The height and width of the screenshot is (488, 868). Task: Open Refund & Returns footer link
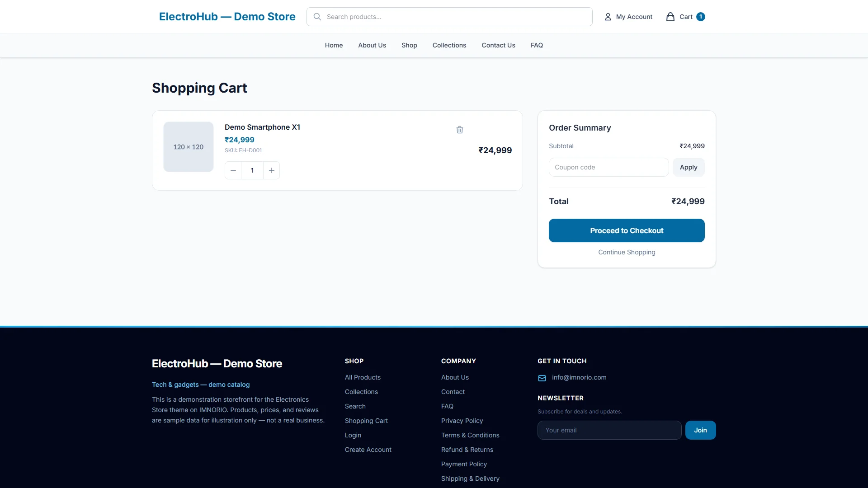pyautogui.click(x=467, y=450)
